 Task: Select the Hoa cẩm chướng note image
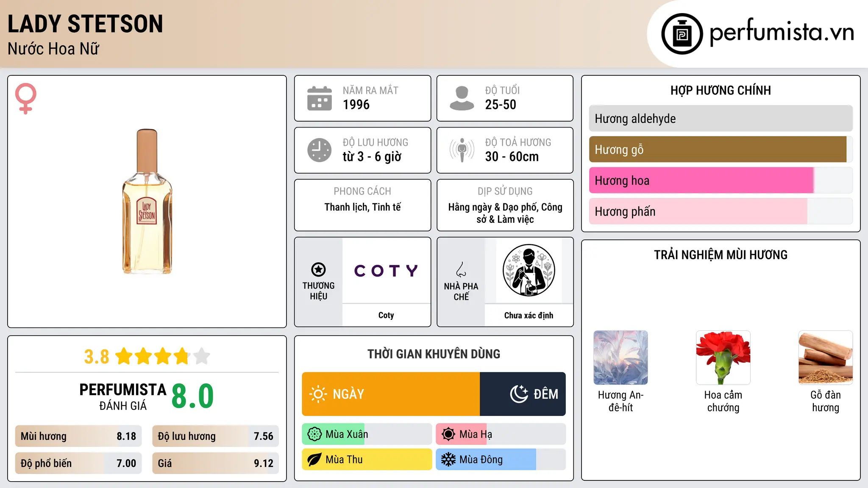(723, 358)
